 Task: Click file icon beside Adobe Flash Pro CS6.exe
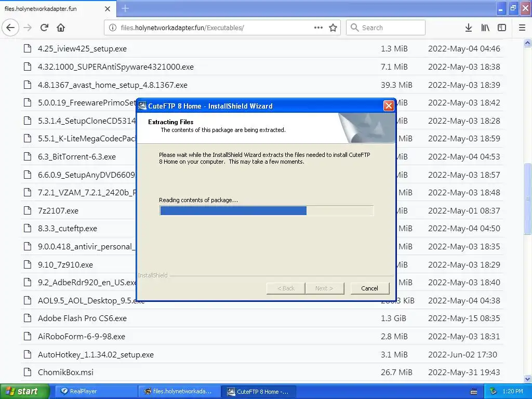(28, 318)
